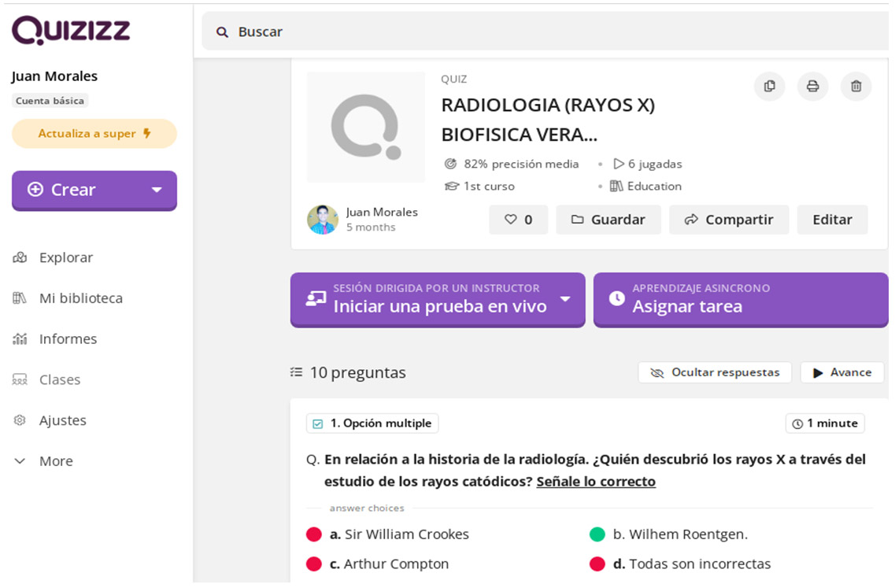Toggle Ocultar respuestas
Viewport: 895px width, 588px height.
pos(715,372)
